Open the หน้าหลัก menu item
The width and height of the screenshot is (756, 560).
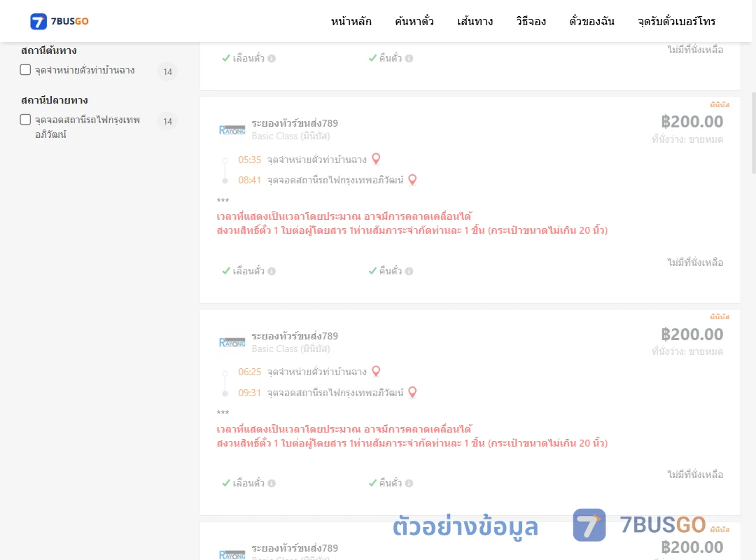coord(351,21)
